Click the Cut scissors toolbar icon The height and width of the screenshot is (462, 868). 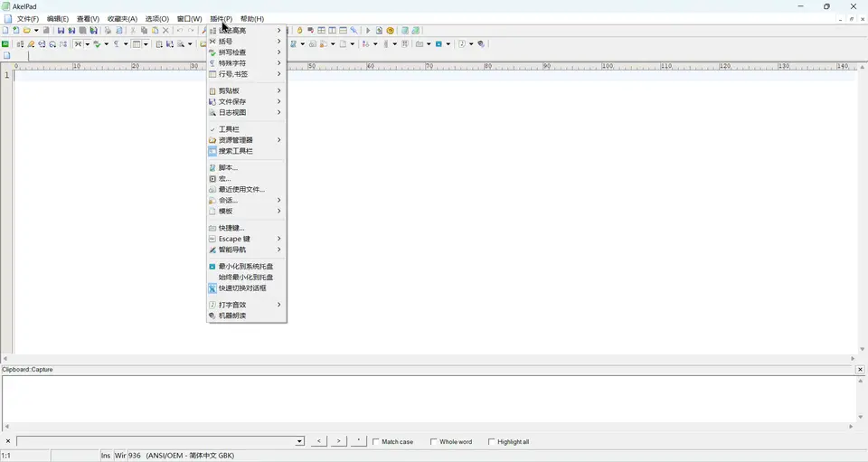point(133,31)
